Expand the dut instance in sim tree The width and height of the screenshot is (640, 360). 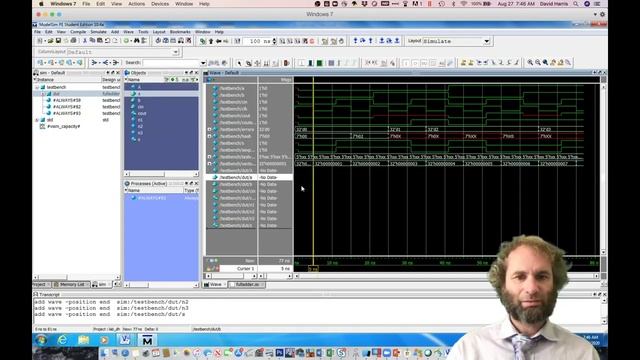[43, 94]
